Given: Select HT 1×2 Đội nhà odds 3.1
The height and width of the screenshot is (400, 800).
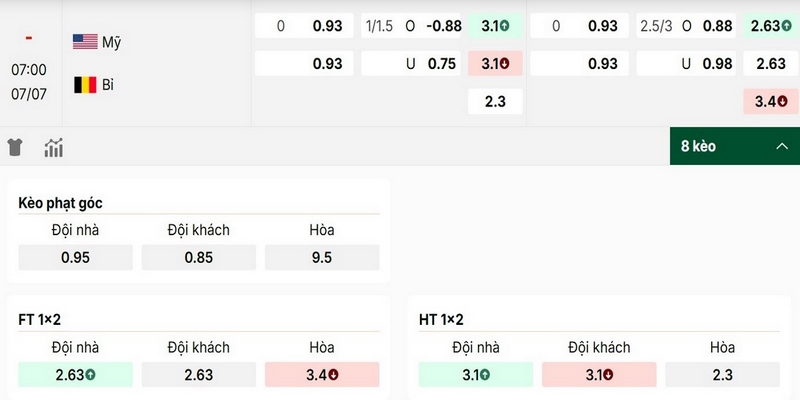Looking at the screenshot, I should pyautogui.click(x=476, y=375).
